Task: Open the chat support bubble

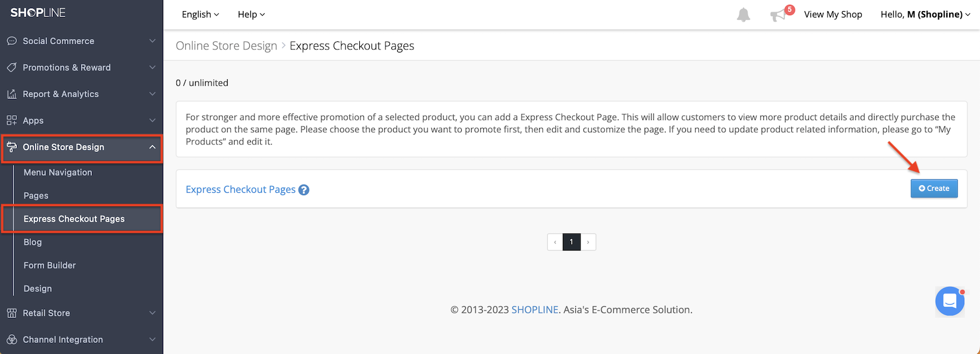Action: (949, 301)
